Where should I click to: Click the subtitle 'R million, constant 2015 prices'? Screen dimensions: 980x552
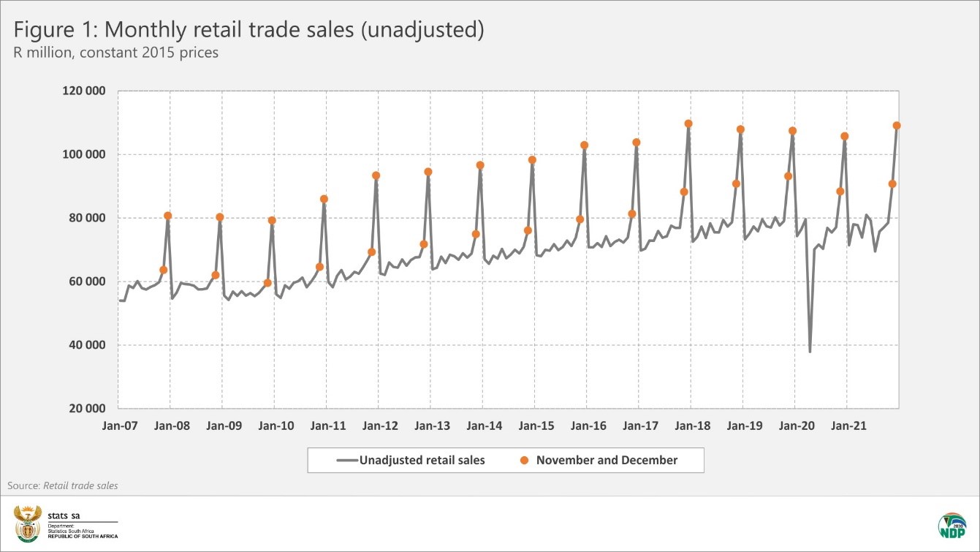114,53
